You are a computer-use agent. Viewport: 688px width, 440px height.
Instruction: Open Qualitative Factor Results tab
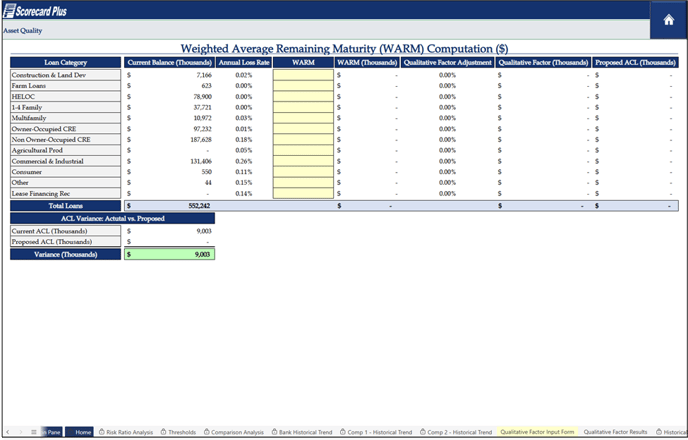615,432
